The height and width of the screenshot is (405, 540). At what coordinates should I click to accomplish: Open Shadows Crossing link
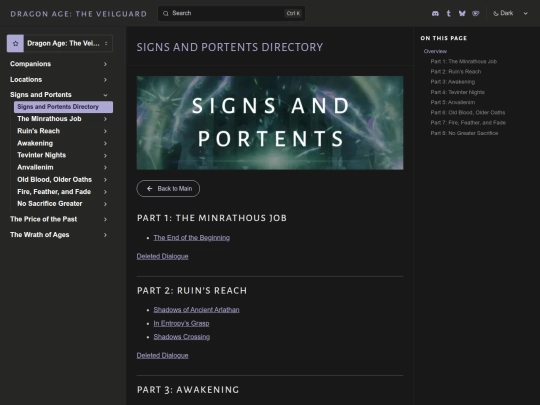point(181,337)
